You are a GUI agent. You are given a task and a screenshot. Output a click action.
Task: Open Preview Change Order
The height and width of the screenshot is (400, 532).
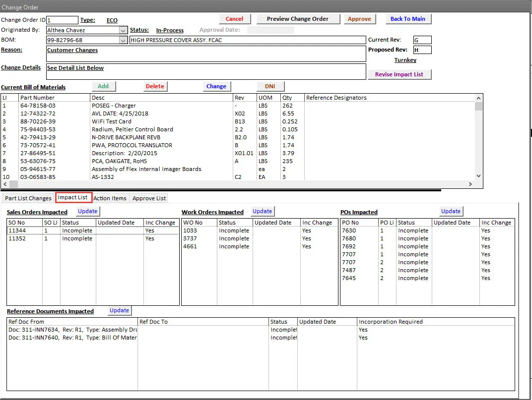click(x=297, y=19)
